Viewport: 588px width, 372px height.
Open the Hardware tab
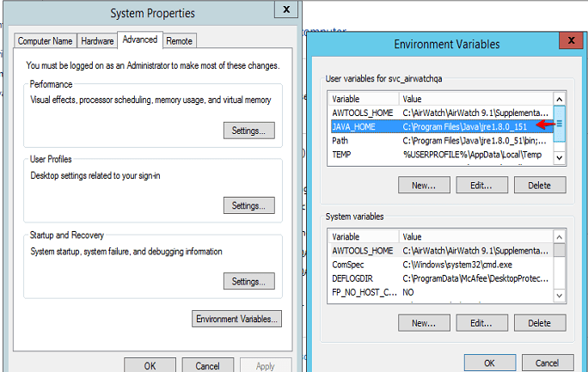(97, 40)
